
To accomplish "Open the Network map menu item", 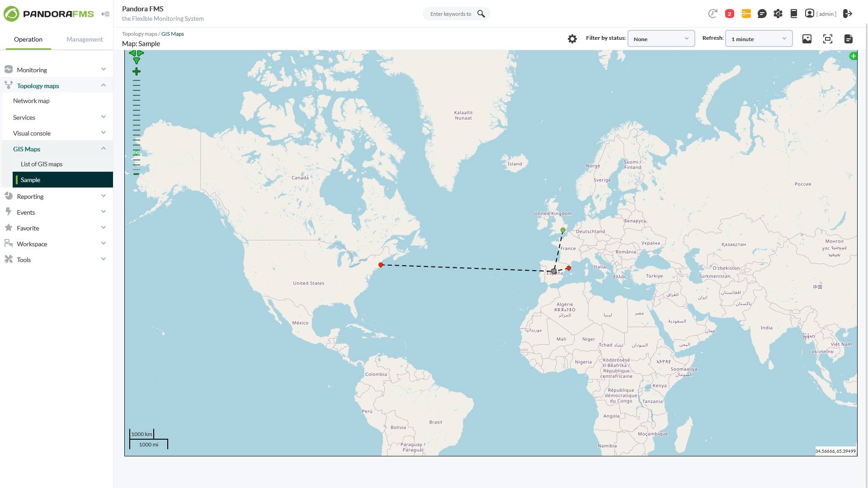I will tap(31, 101).
